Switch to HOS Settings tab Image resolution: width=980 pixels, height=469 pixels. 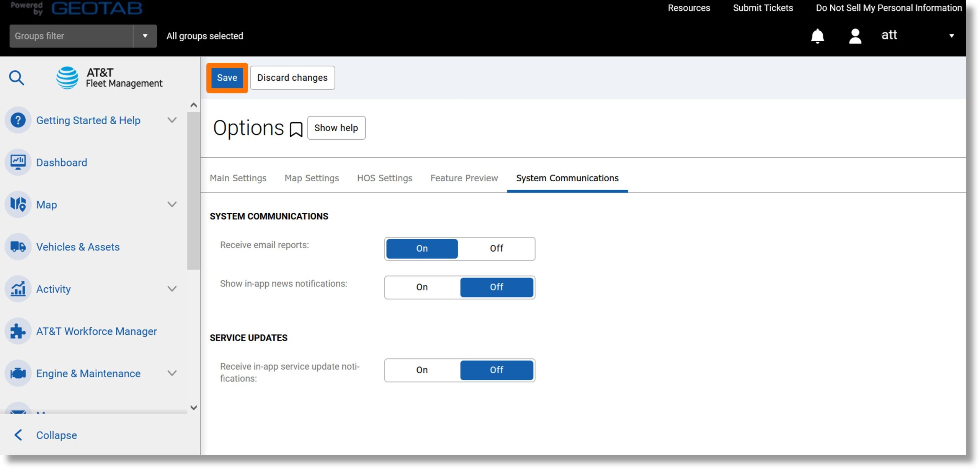coord(384,178)
